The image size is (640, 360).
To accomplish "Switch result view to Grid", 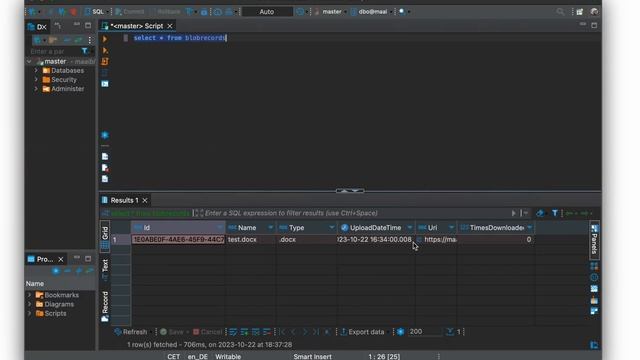I will (105, 237).
